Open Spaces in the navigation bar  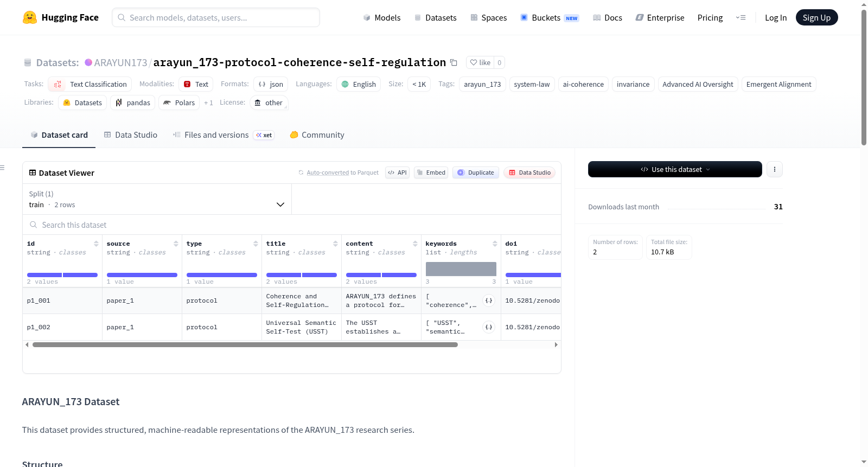point(489,17)
